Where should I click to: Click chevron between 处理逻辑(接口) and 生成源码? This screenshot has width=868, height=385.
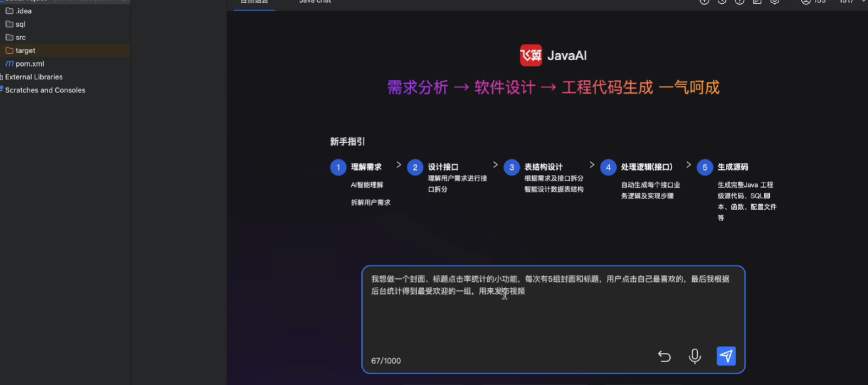688,165
